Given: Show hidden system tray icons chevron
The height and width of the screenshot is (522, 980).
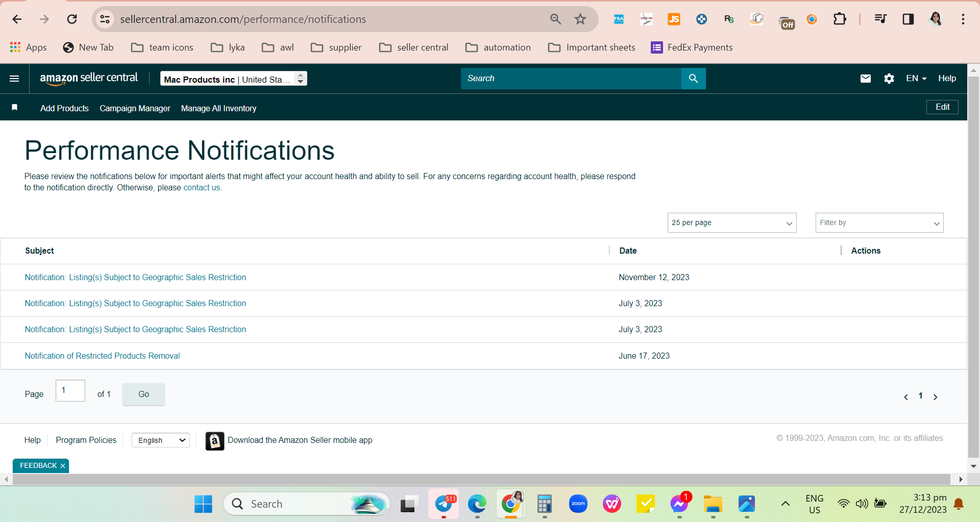Looking at the screenshot, I should (x=786, y=504).
